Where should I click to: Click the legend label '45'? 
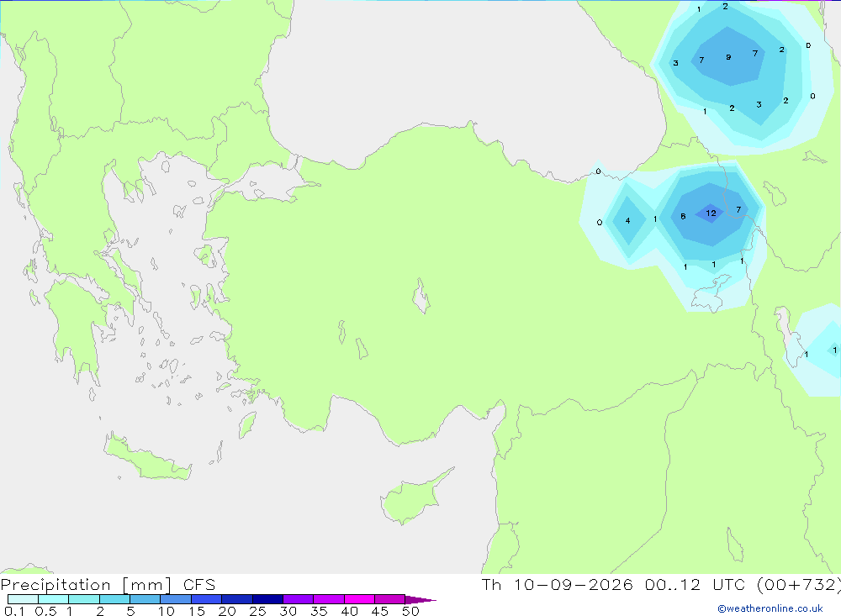coord(380,611)
